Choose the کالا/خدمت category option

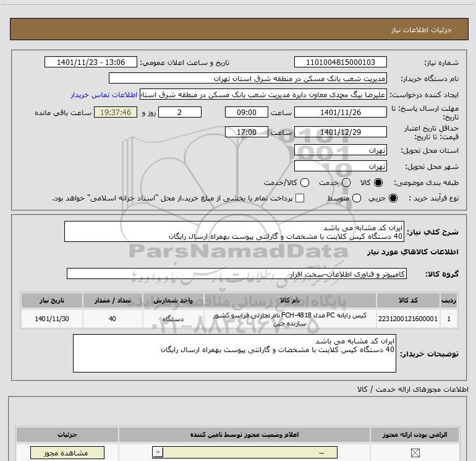303,183
